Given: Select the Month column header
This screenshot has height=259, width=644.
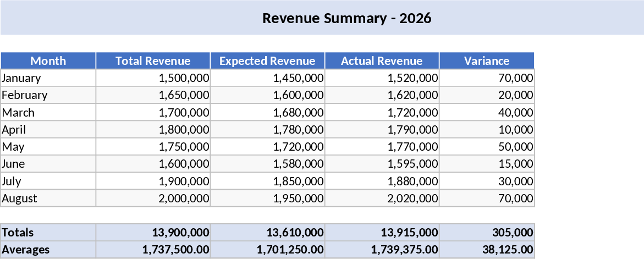Looking at the screenshot, I should click(x=48, y=61).
